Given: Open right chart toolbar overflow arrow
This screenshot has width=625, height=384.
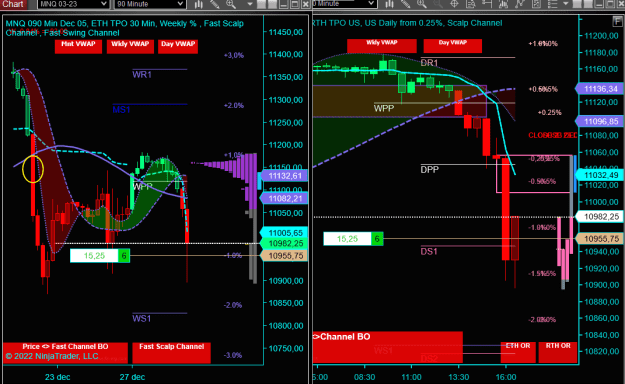Looking at the screenshot, I should [x=566, y=4].
